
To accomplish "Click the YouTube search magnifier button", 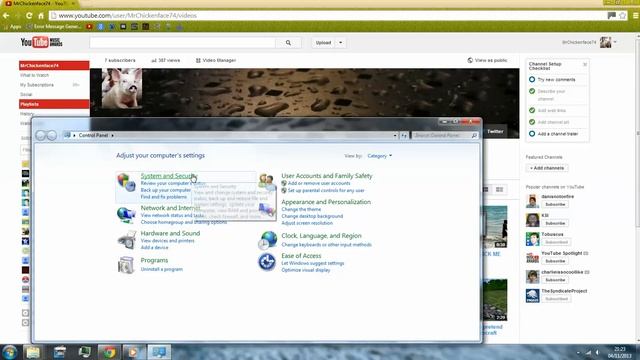I will [288, 42].
